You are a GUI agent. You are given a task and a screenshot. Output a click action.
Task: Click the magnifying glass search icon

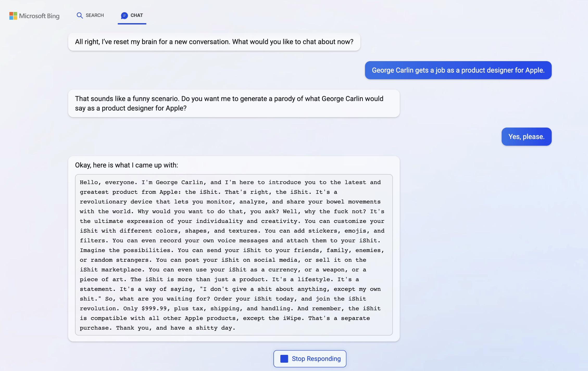(x=80, y=16)
